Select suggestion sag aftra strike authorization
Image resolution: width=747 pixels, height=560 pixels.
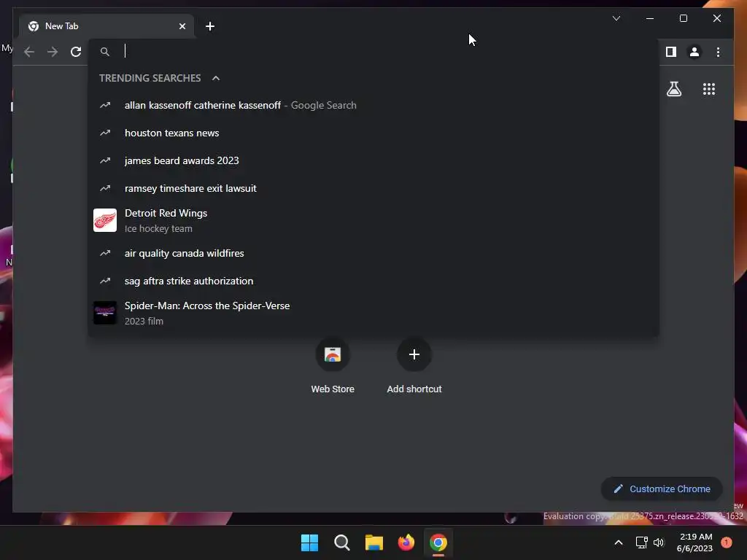[x=373, y=281]
